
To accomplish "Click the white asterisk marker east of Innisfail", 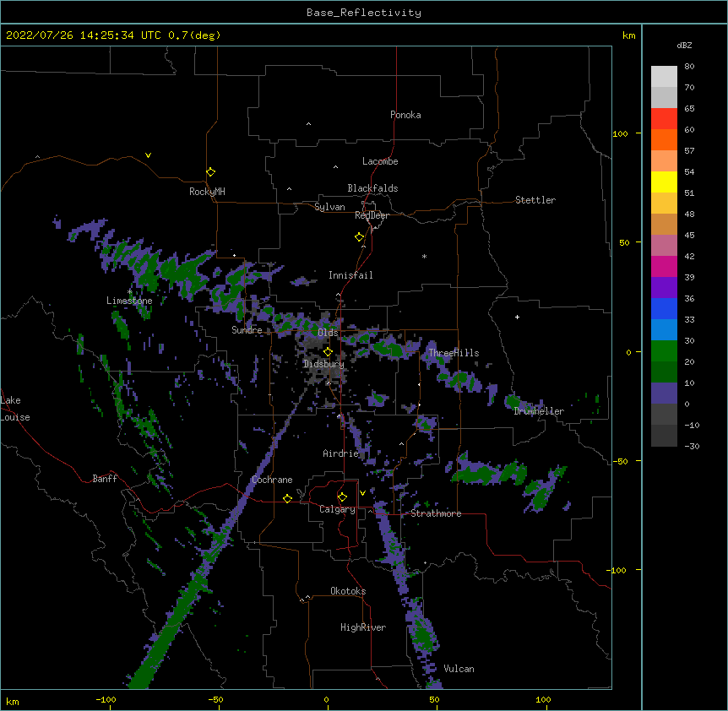I will 424,256.
